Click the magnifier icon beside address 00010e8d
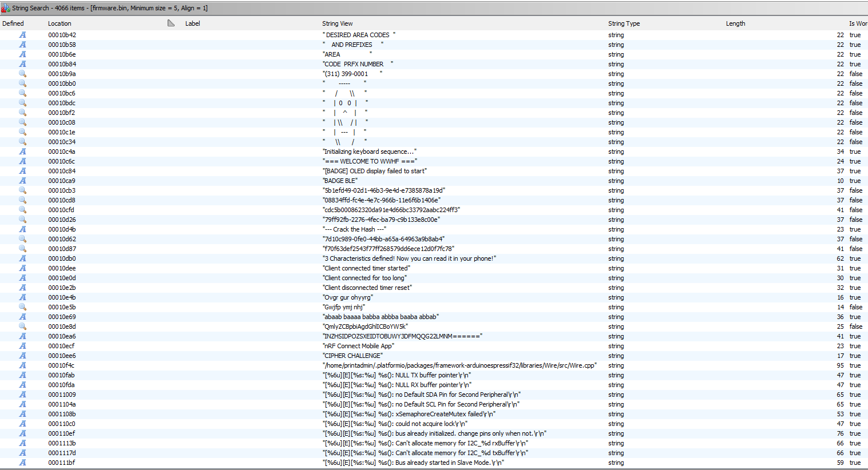Image resolution: width=868 pixels, height=470 pixels. point(23,326)
